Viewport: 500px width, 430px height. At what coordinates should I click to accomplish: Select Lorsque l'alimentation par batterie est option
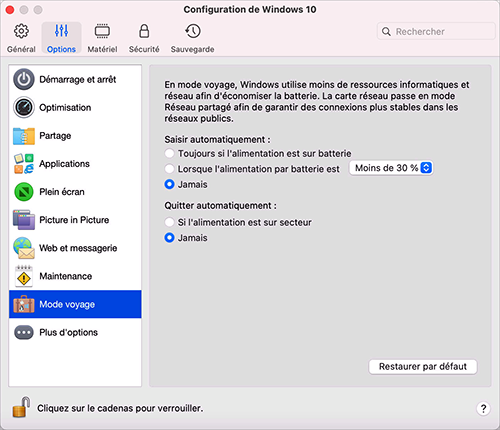tap(169, 169)
